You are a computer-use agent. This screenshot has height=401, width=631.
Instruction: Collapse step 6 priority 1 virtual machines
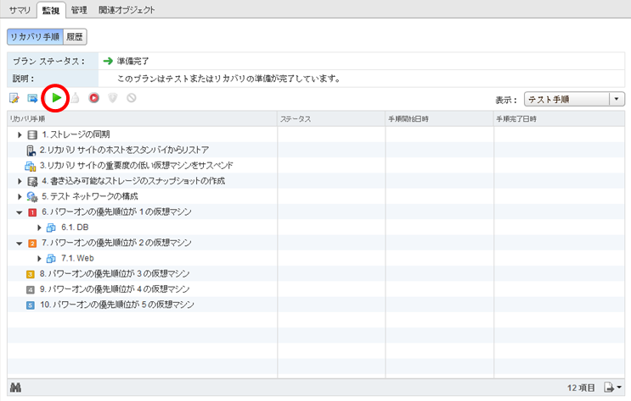pyautogui.click(x=19, y=212)
